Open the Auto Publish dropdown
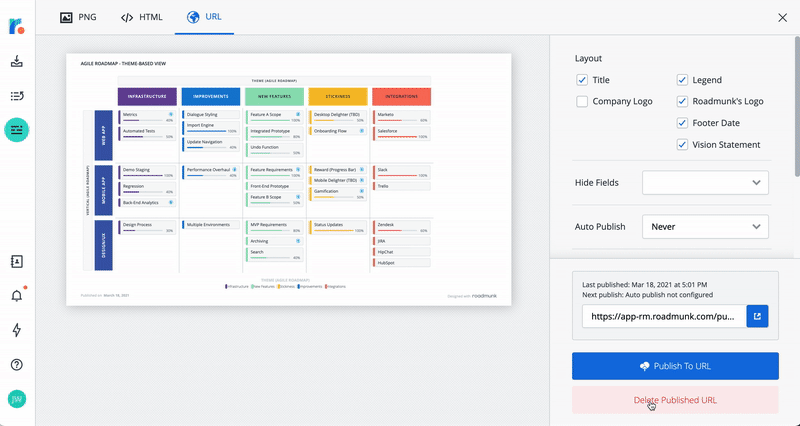Image resolution: width=800 pixels, height=426 pixels. 705,227
